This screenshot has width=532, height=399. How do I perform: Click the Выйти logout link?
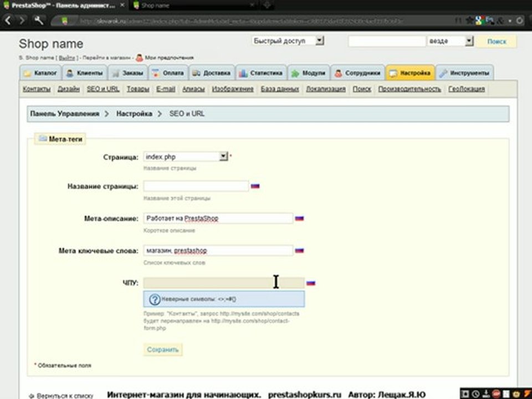(67, 58)
